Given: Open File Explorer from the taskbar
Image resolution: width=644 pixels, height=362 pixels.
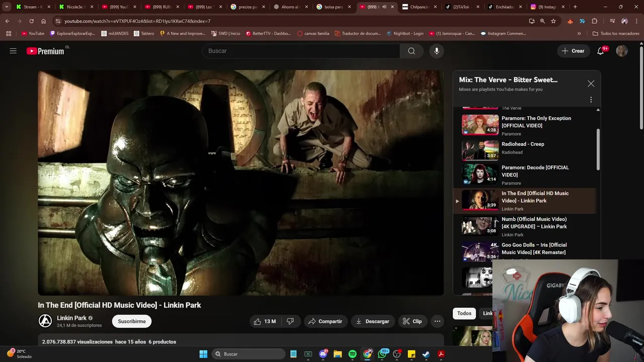Looking at the screenshot, I should (x=338, y=354).
